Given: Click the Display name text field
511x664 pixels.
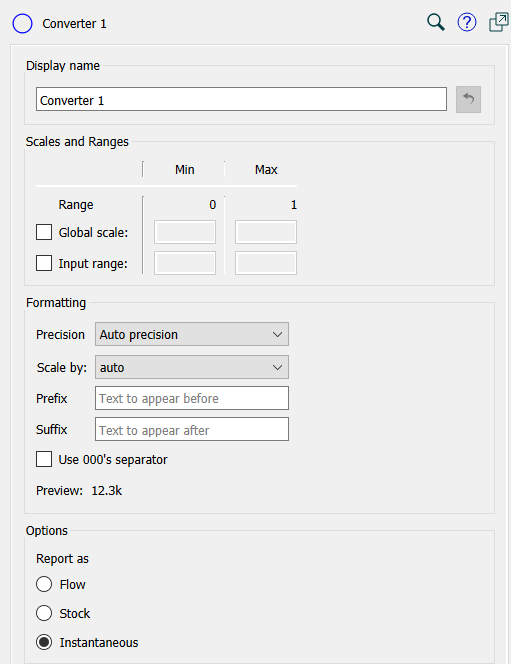Looking at the screenshot, I should (241, 99).
